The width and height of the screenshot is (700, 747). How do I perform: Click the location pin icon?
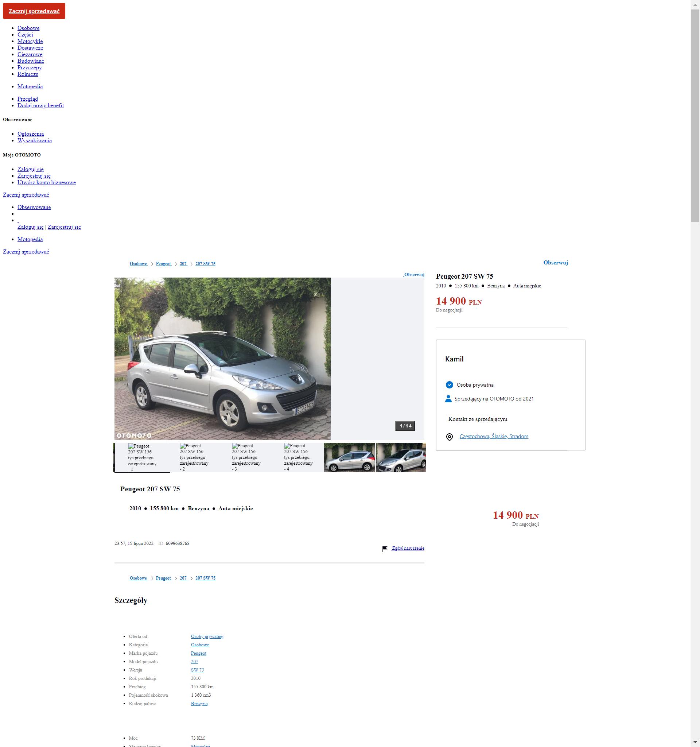click(449, 437)
